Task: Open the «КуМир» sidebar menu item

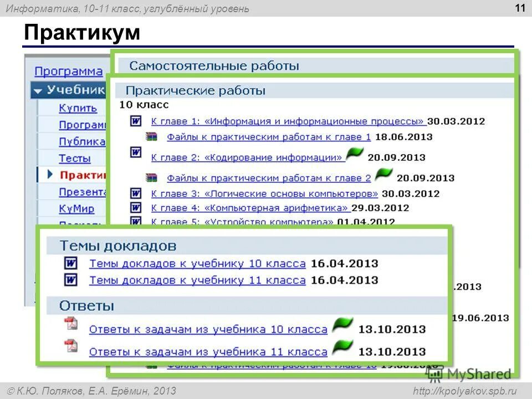Action: tap(77, 208)
